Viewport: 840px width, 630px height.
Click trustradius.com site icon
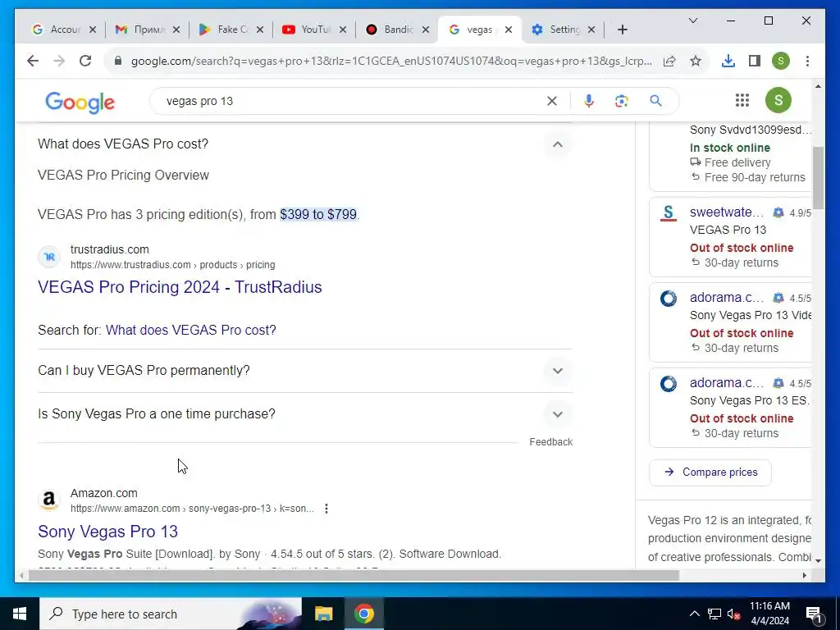click(x=49, y=257)
